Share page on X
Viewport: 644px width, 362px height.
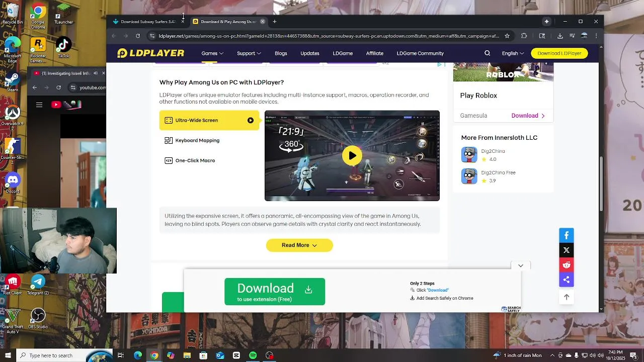point(567,250)
